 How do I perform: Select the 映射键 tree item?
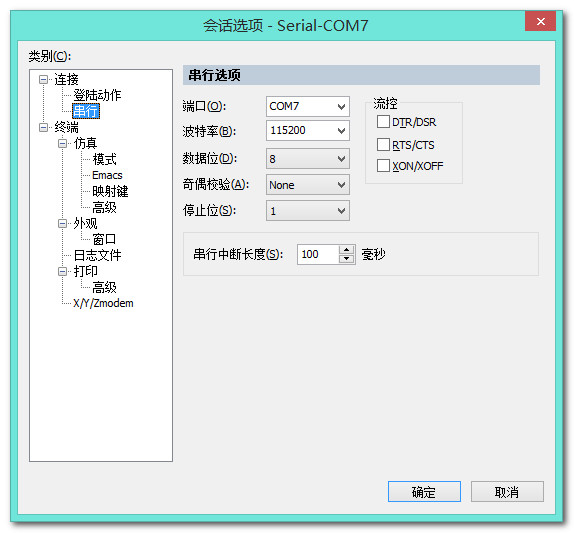110,191
